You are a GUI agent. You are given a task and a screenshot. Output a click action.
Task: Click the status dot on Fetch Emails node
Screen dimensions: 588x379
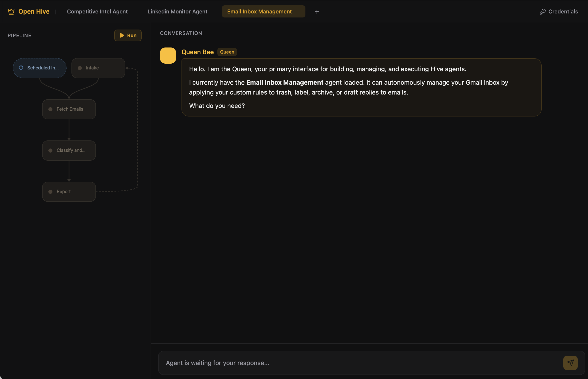click(50, 109)
